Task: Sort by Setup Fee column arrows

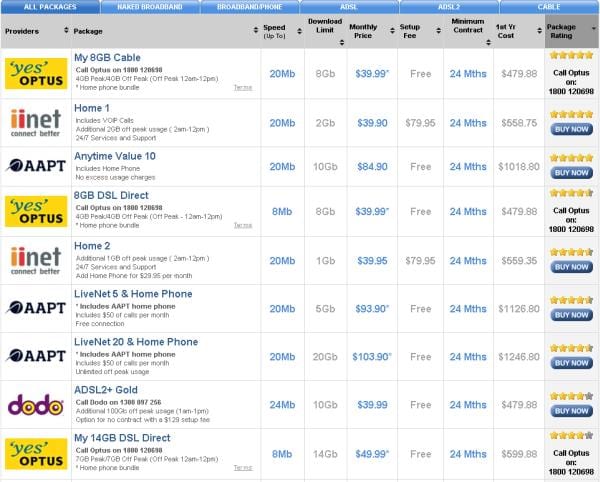Action: (439, 31)
